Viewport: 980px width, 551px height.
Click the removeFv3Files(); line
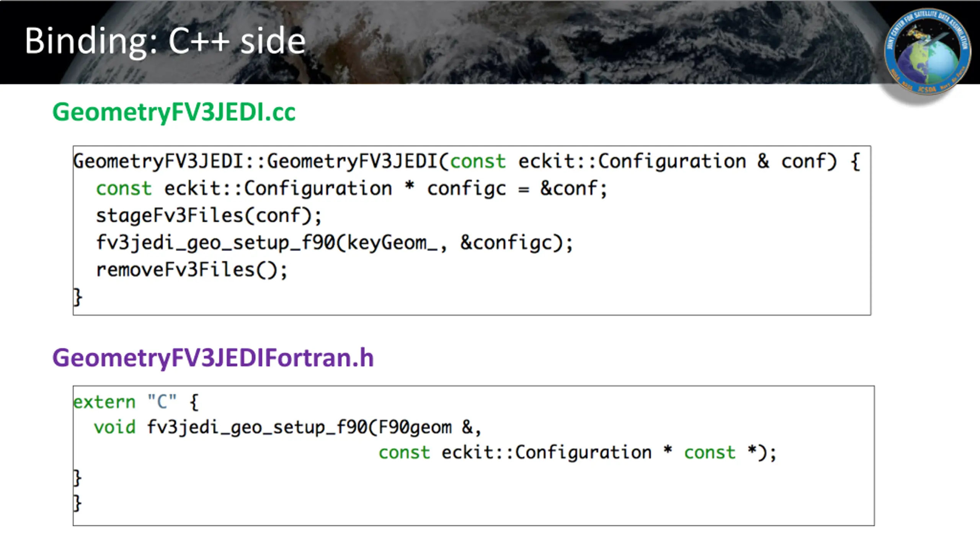tap(191, 270)
